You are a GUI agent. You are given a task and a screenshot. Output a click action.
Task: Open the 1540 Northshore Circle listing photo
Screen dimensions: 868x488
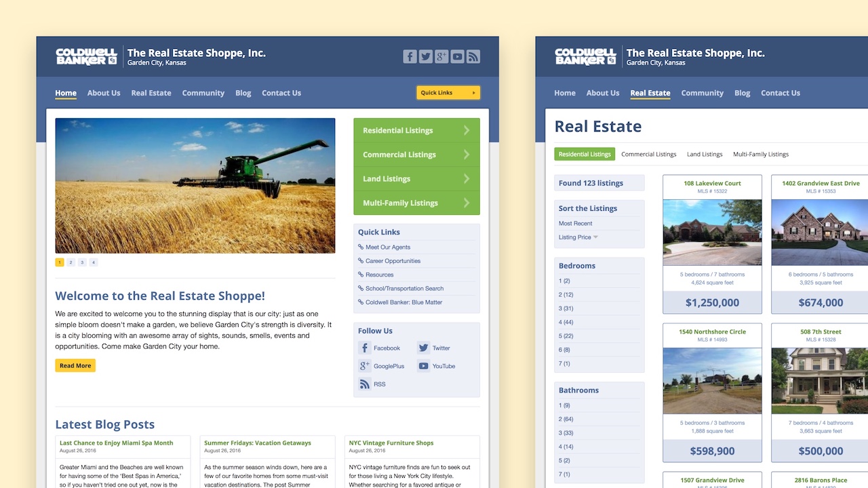[712, 381]
